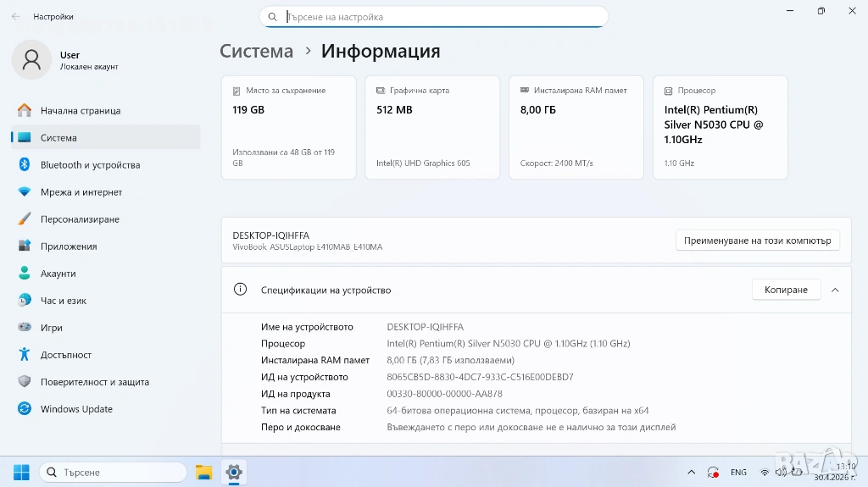868x487 pixels.
Task: Open File Explorer from the taskbar
Action: (x=203, y=472)
